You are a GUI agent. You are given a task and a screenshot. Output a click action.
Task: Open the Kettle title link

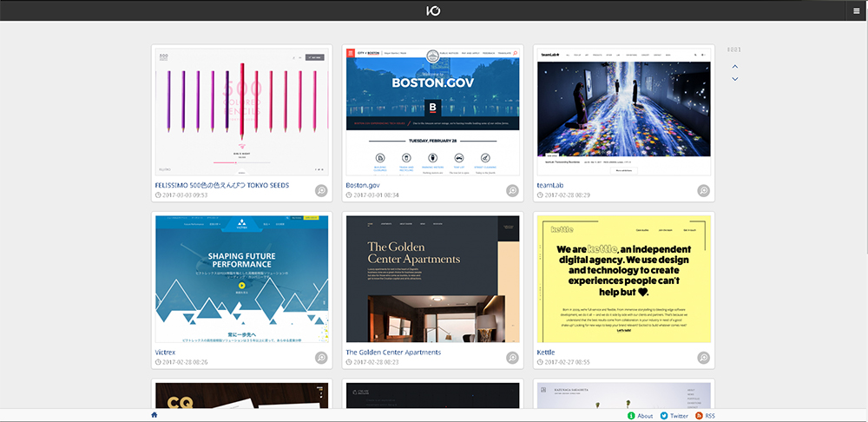(546, 353)
